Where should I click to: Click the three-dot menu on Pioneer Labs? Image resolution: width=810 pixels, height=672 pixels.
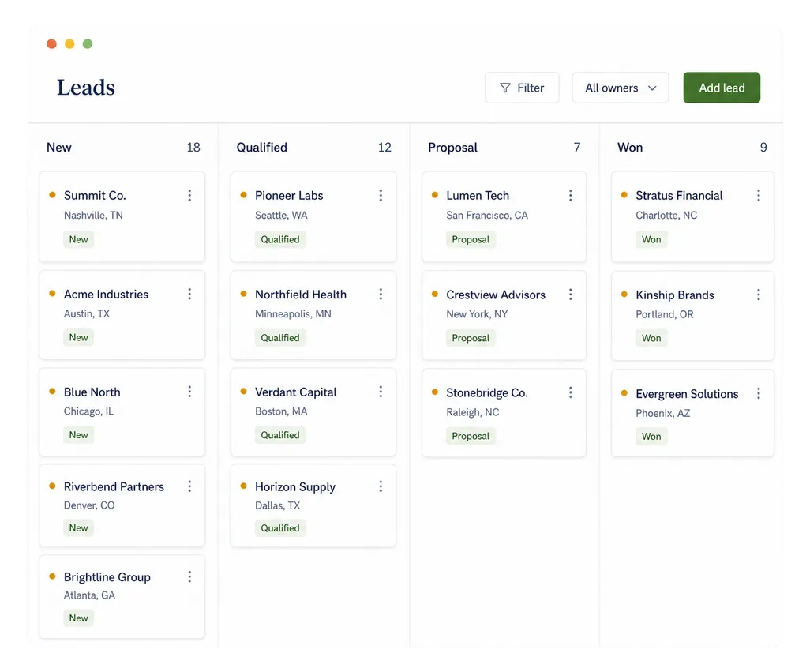(381, 195)
